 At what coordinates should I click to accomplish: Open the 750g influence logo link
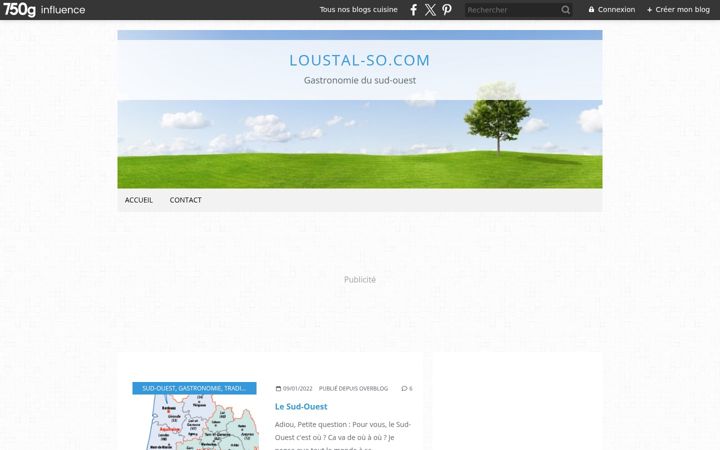(x=44, y=10)
